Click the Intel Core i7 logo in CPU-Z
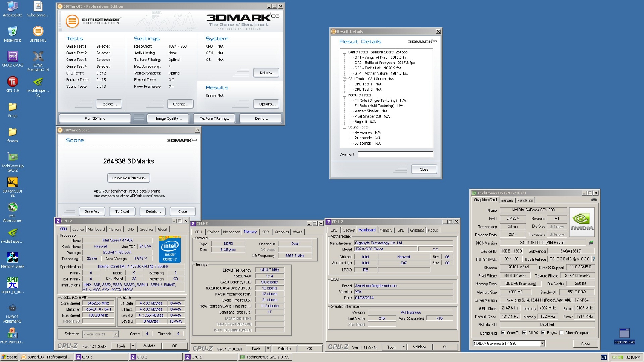Screen dimensions: 644x362 170,250
